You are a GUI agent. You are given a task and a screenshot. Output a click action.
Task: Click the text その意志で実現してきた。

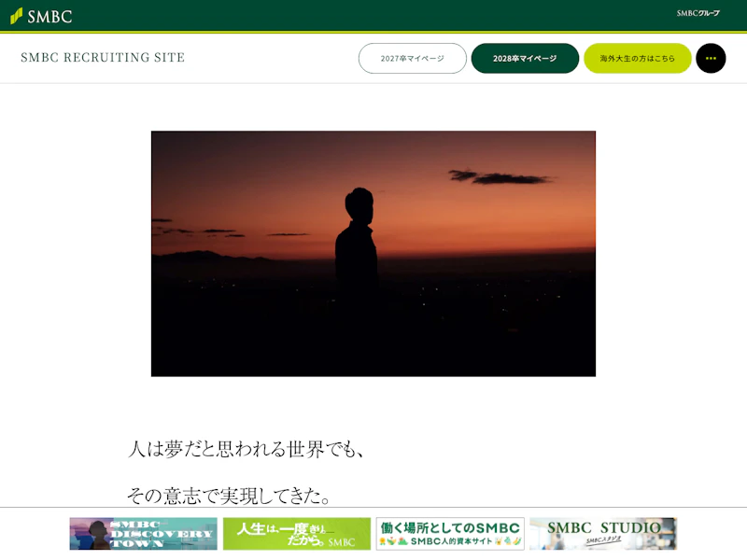pyautogui.click(x=229, y=496)
